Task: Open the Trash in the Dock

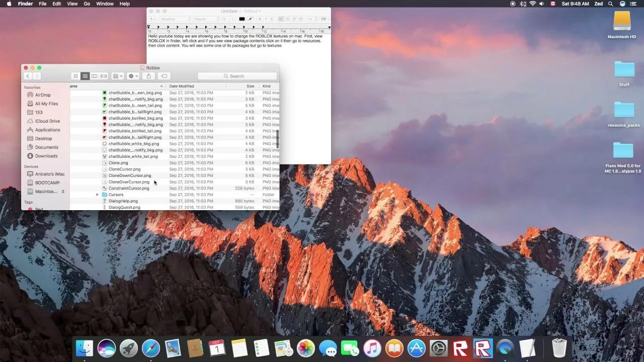Action: (x=559, y=348)
